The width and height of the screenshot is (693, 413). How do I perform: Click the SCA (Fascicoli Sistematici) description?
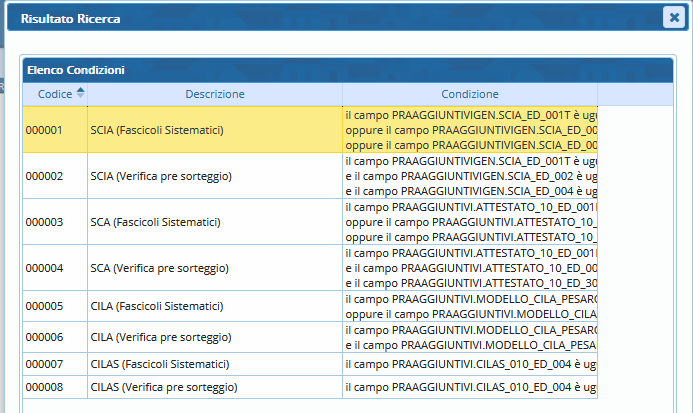tap(155, 222)
